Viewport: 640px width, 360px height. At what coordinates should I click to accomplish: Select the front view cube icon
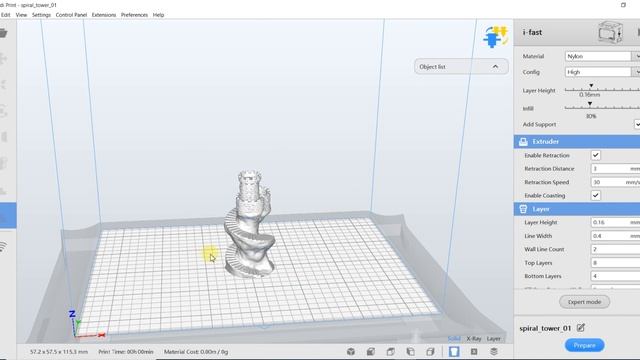pyautogui.click(x=371, y=351)
